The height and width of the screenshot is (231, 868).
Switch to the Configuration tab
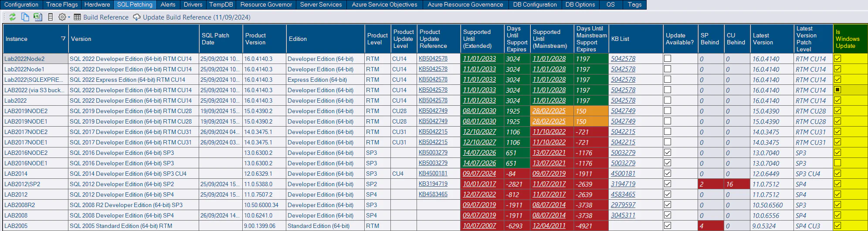(x=21, y=4)
